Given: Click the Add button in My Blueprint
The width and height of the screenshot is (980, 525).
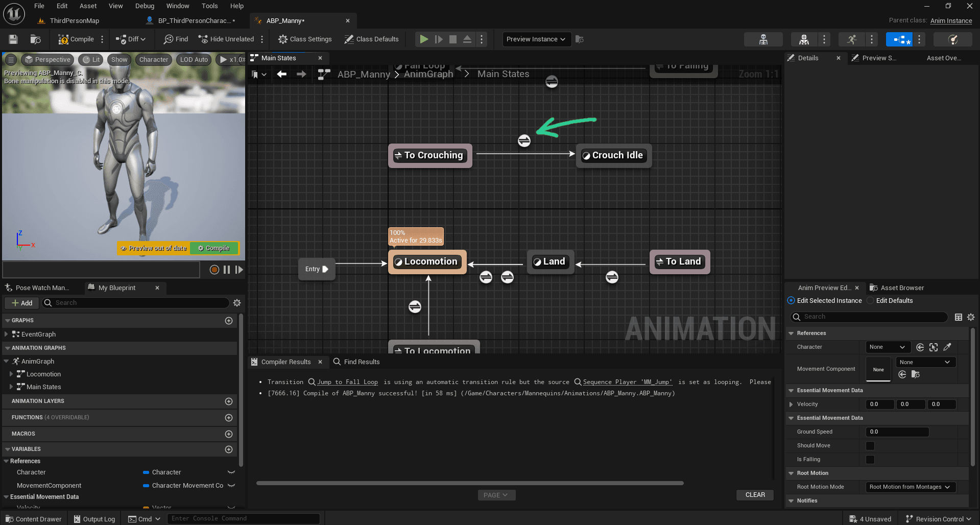Looking at the screenshot, I should tap(22, 303).
